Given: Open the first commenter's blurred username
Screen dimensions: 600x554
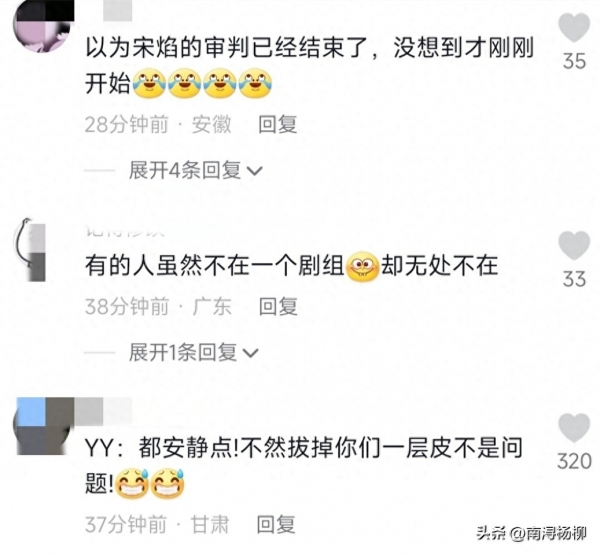Looking at the screenshot, I should tap(117, 10).
